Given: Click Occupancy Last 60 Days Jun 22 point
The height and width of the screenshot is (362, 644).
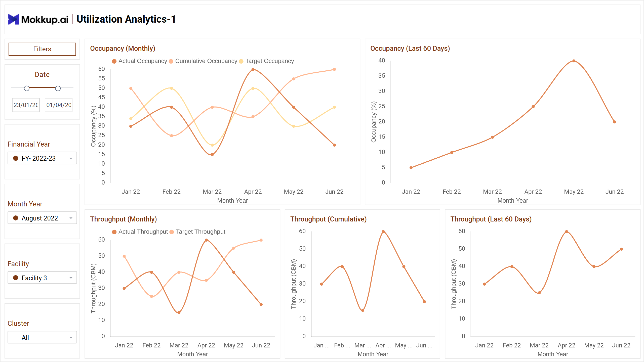Looking at the screenshot, I should click(615, 122).
